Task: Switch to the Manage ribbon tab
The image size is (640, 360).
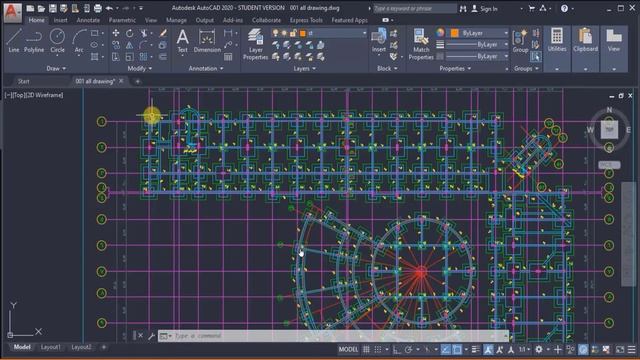Action: pos(176,20)
